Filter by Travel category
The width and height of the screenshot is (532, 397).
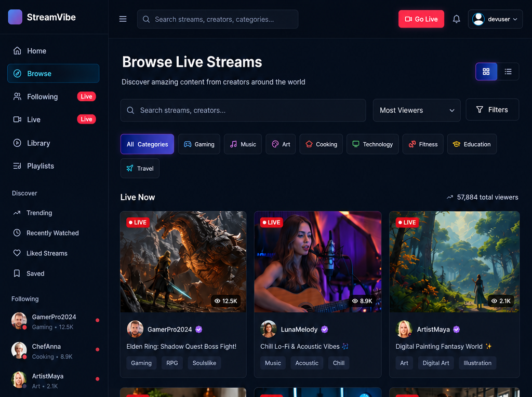140,168
